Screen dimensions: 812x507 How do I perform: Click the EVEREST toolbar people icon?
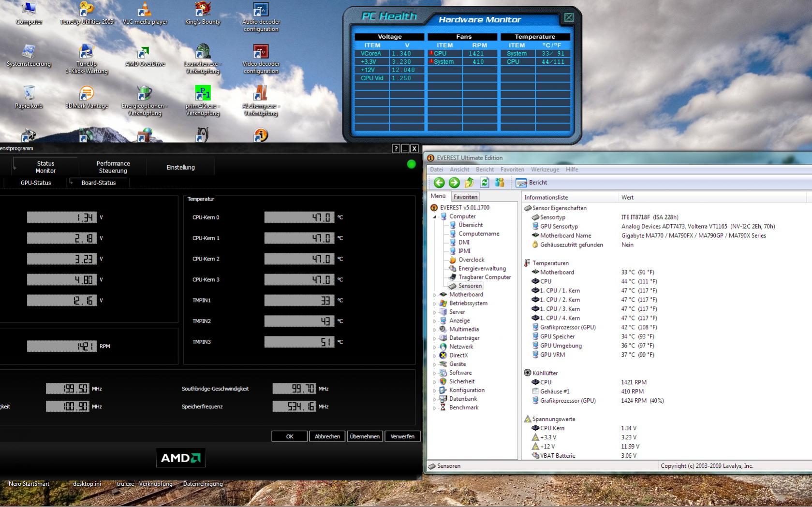point(500,182)
